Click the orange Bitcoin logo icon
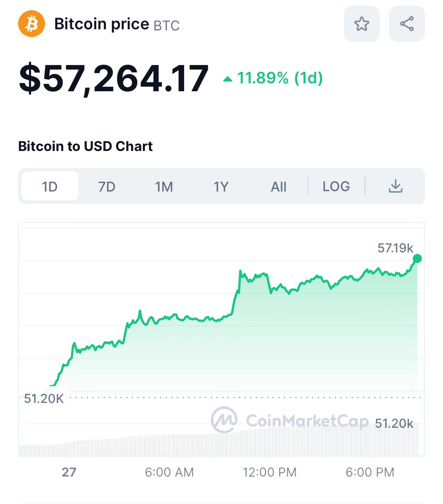The image size is (443, 504). click(x=32, y=24)
